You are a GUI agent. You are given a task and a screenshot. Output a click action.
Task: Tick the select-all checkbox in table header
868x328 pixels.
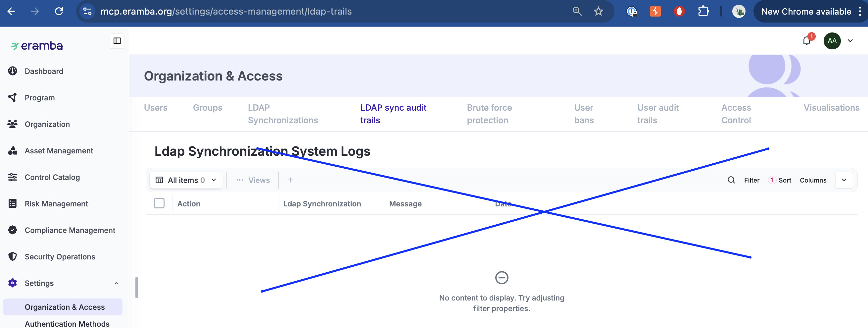(159, 203)
